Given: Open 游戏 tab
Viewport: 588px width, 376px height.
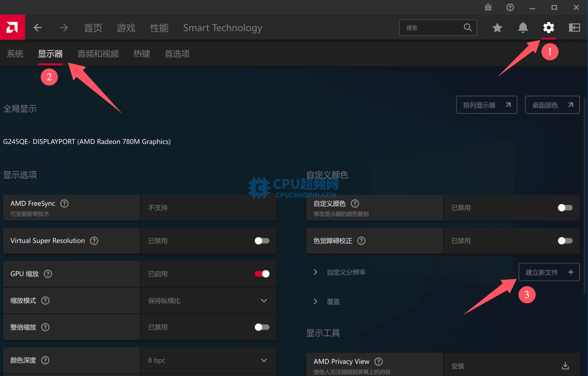Looking at the screenshot, I should point(126,28).
